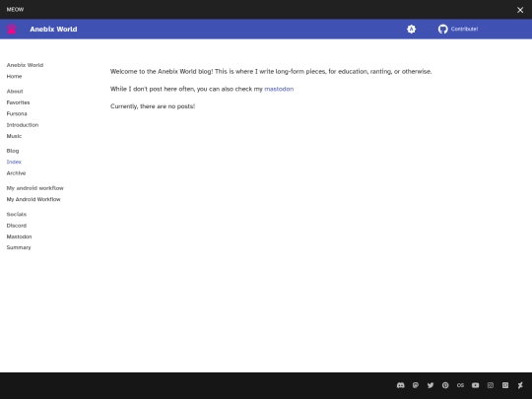The width and height of the screenshot is (532, 399).
Task: Follow the mastodon hyperlink in the blog text
Action: [x=279, y=89]
